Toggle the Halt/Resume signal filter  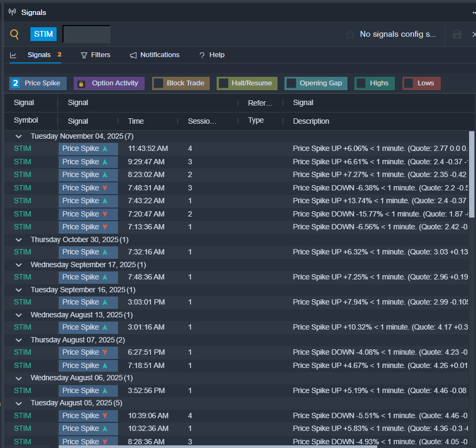(x=224, y=83)
